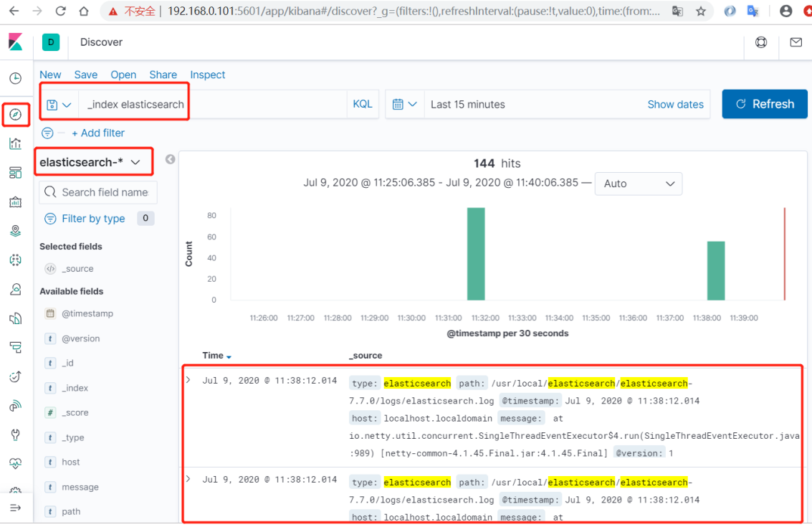The image size is (812, 527).
Task: Open Dev Tools wrench icon
Action: 16,435
